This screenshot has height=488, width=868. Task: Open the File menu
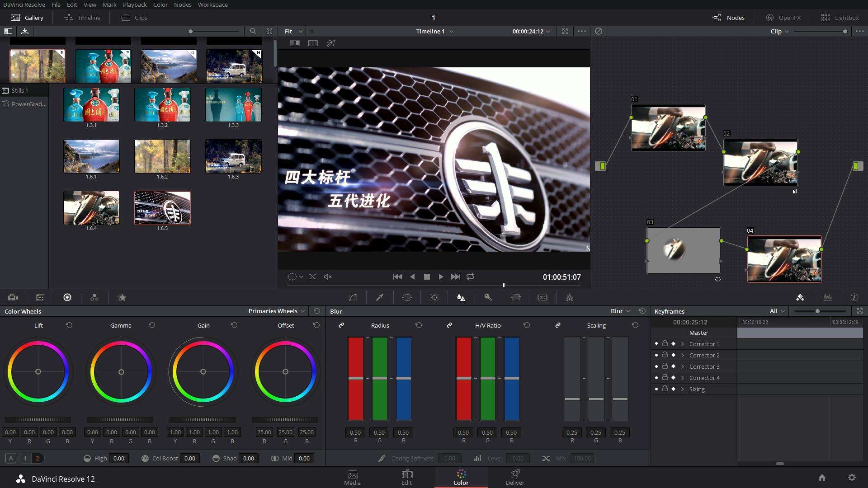click(x=56, y=5)
